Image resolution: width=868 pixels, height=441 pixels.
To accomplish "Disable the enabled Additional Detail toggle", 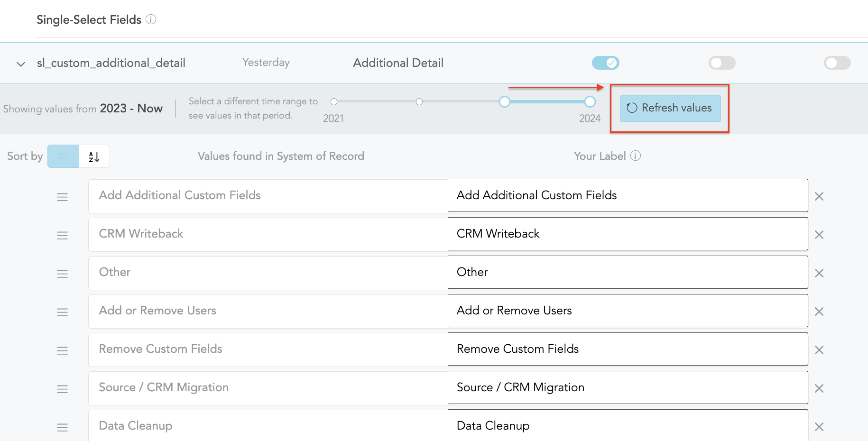I will [x=605, y=63].
